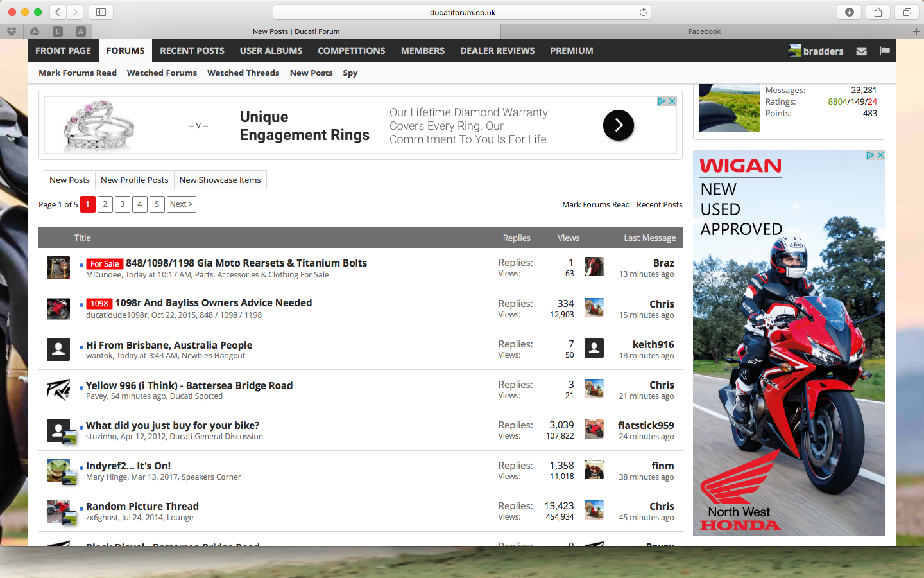Click the L bookmark icon
924x578 pixels.
[58, 31]
